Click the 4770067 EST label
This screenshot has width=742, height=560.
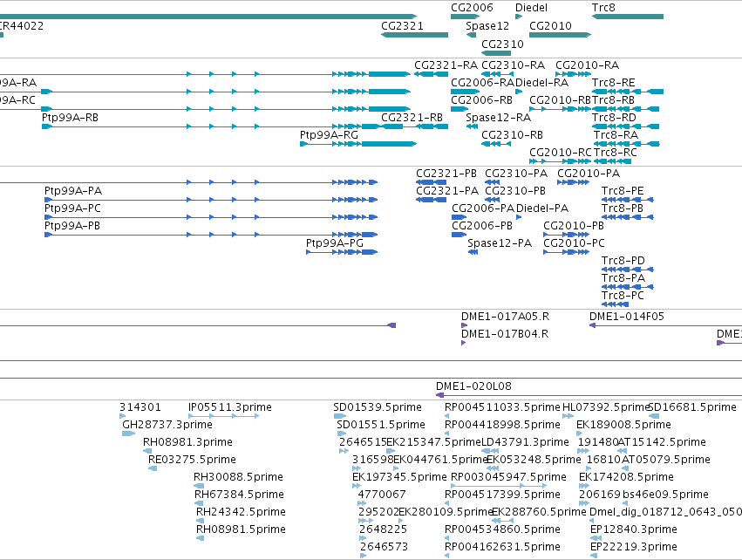click(x=382, y=495)
